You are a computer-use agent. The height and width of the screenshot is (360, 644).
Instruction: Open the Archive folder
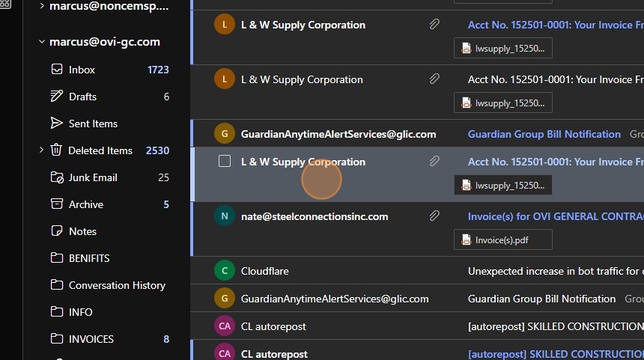[109, 204]
